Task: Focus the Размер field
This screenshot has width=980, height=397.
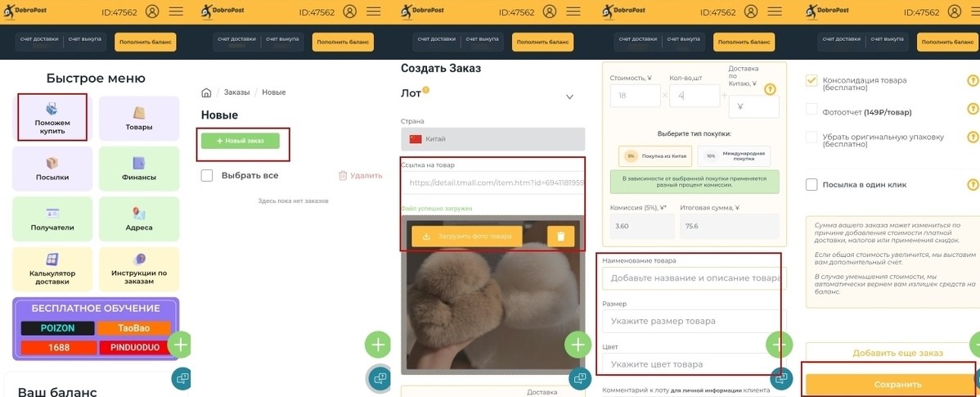Action: tap(695, 322)
